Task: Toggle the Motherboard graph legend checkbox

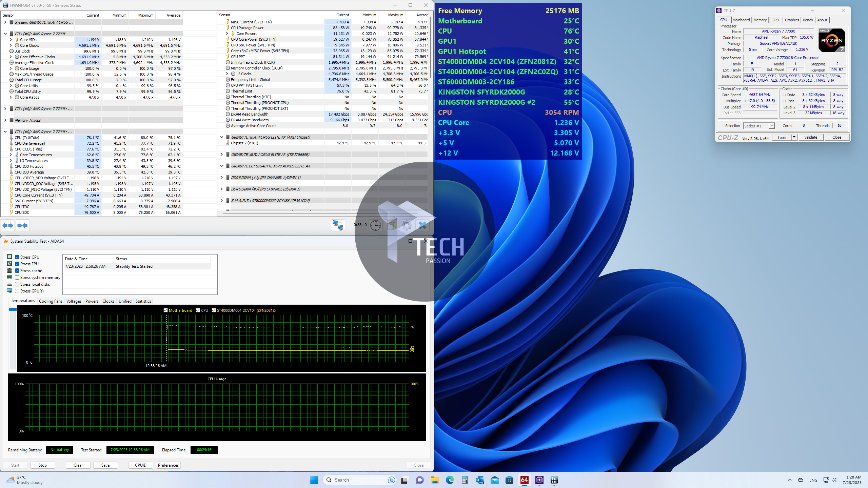Action: point(166,310)
